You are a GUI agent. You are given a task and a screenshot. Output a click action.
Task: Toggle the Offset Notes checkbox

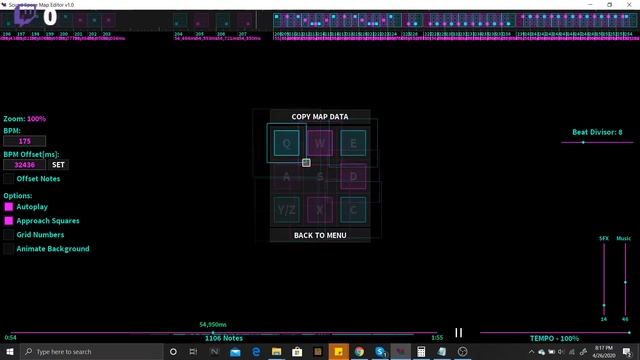(9, 179)
